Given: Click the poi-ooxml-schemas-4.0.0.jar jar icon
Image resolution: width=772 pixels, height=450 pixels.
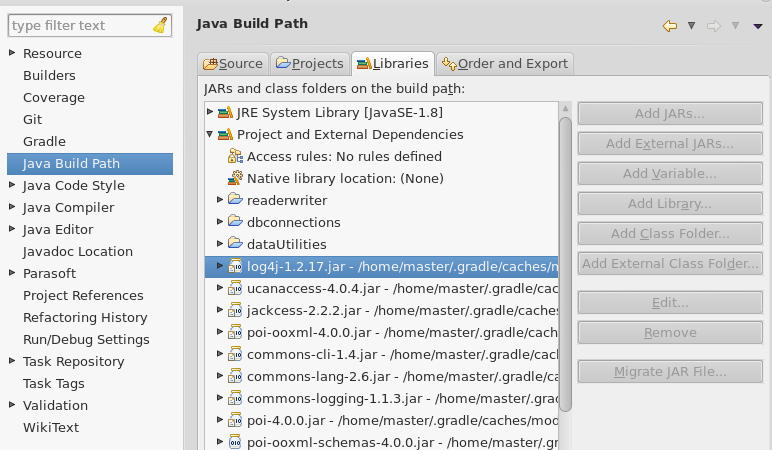Looking at the screenshot, I should click(x=235, y=442).
